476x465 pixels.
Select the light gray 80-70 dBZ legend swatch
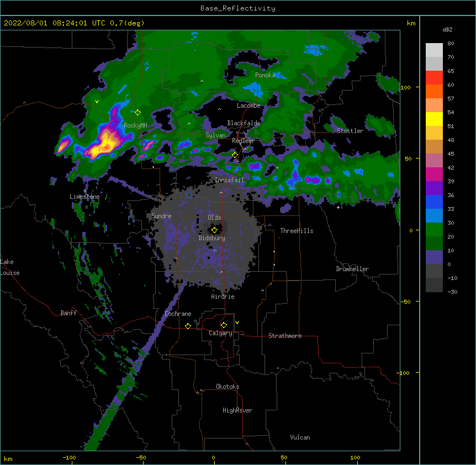[x=434, y=50]
